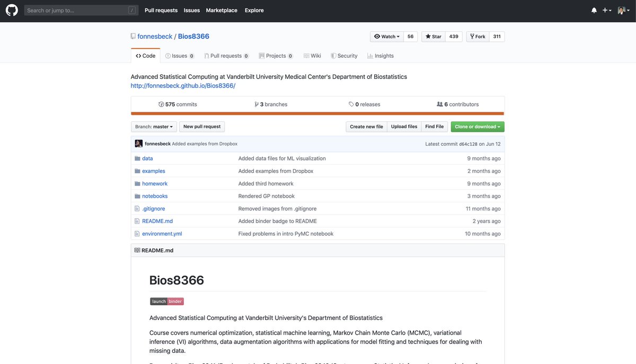Click the stargazers count 439
The width and height of the screenshot is (636, 364).
click(x=454, y=37)
